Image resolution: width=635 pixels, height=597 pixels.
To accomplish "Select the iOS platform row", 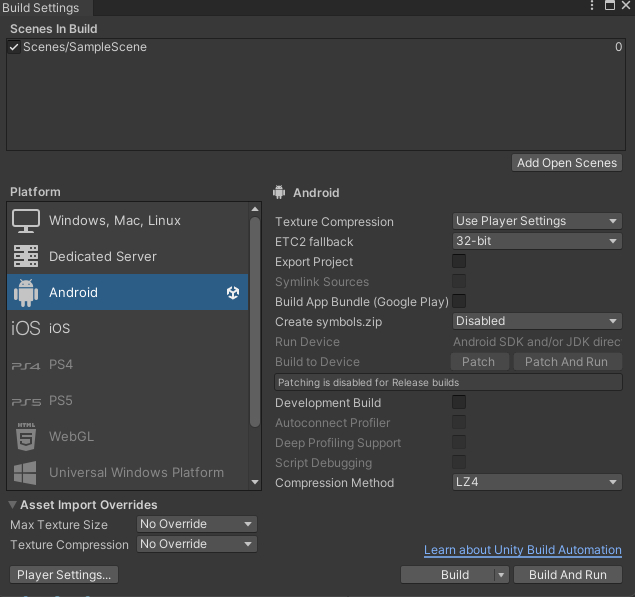I will [x=128, y=328].
